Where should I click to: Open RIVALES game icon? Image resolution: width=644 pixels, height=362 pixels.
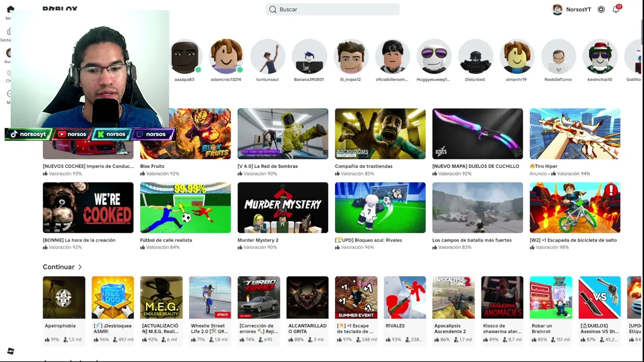[405, 297]
